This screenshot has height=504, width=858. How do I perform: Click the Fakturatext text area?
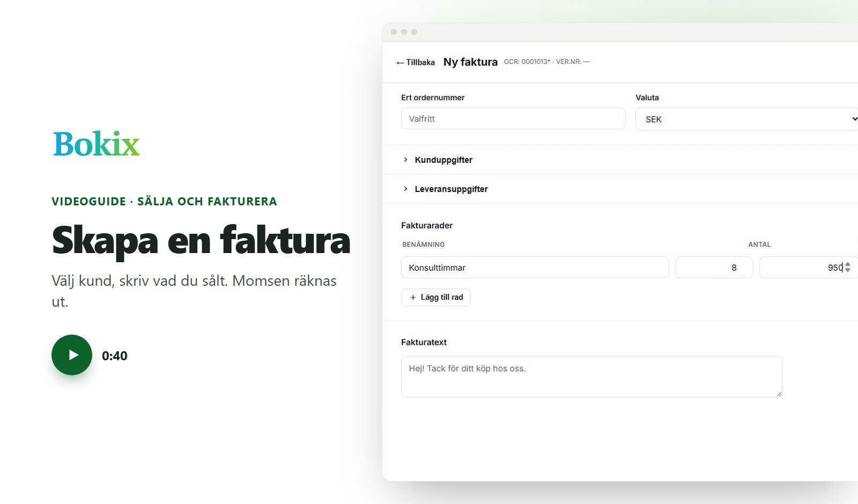[591, 376]
